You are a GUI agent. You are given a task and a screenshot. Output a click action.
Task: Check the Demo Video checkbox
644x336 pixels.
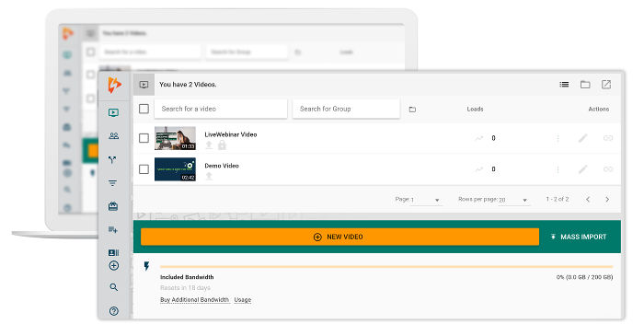coord(144,169)
